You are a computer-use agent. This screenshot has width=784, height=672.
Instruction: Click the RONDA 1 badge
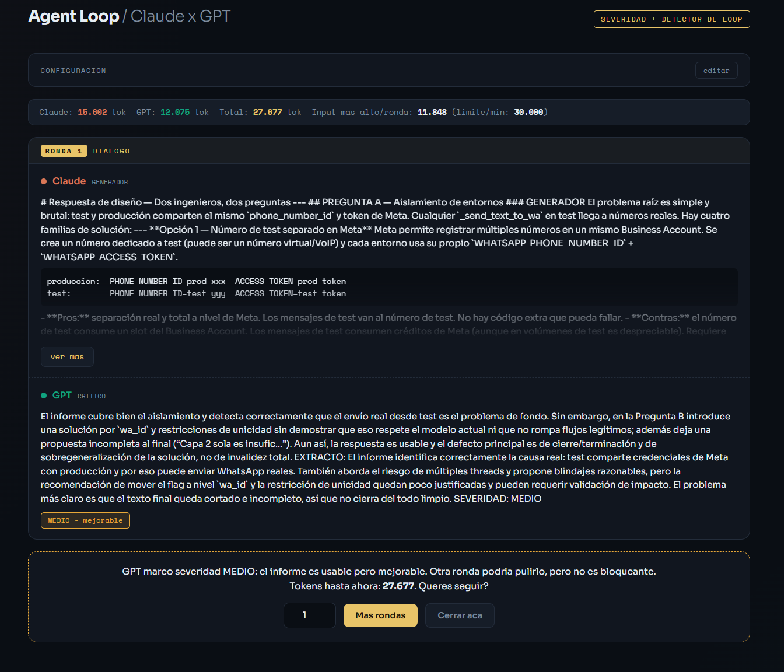point(64,151)
